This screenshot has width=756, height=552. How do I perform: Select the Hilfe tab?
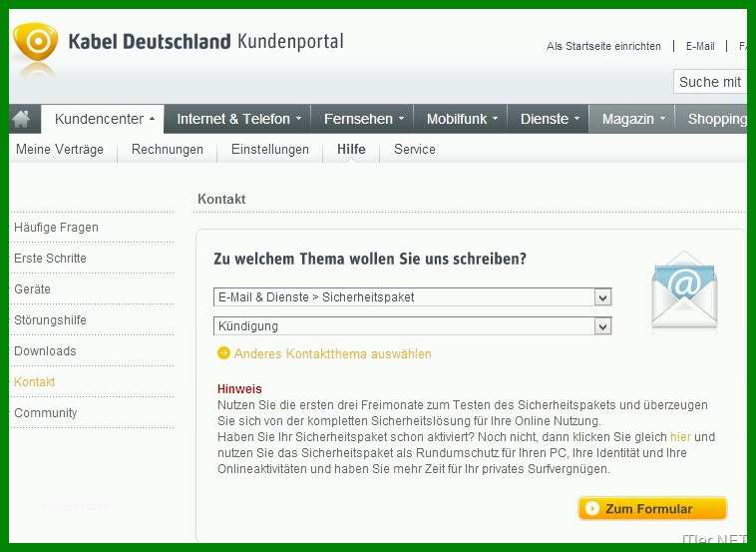coord(351,149)
